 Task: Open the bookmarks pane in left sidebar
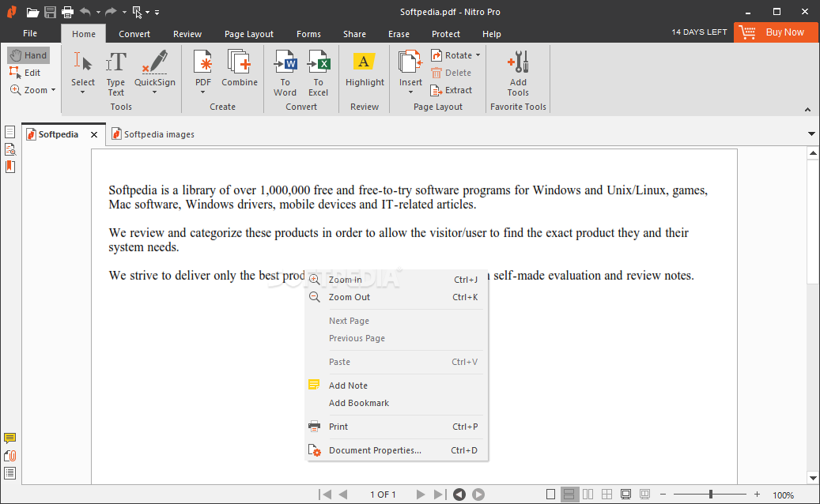coord(10,167)
